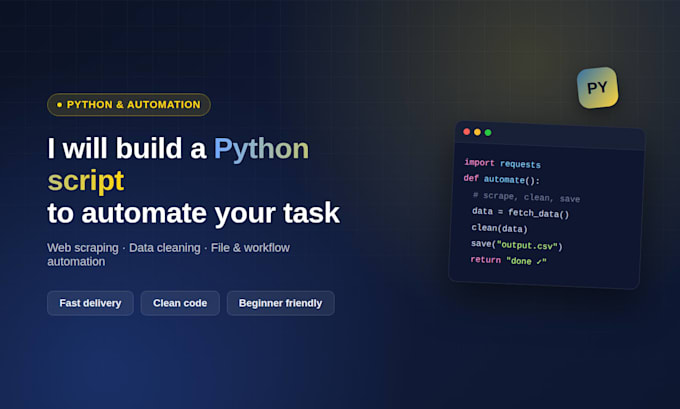Image resolution: width=680 pixels, height=409 pixels.
Task: Click the 'Data cleaning' subtitle text
Action: pos(165,248)
